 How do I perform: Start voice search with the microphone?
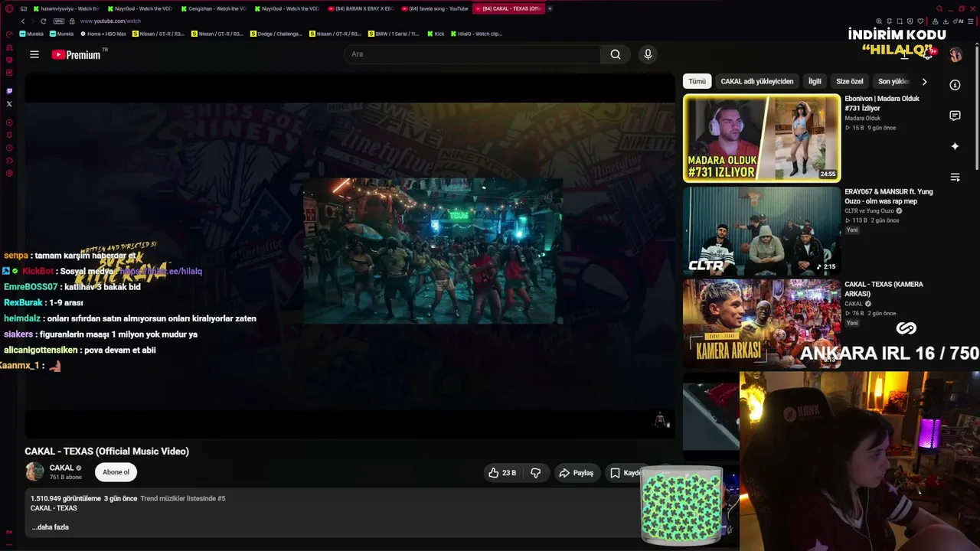pyautogui.click(x=648, y=54)
